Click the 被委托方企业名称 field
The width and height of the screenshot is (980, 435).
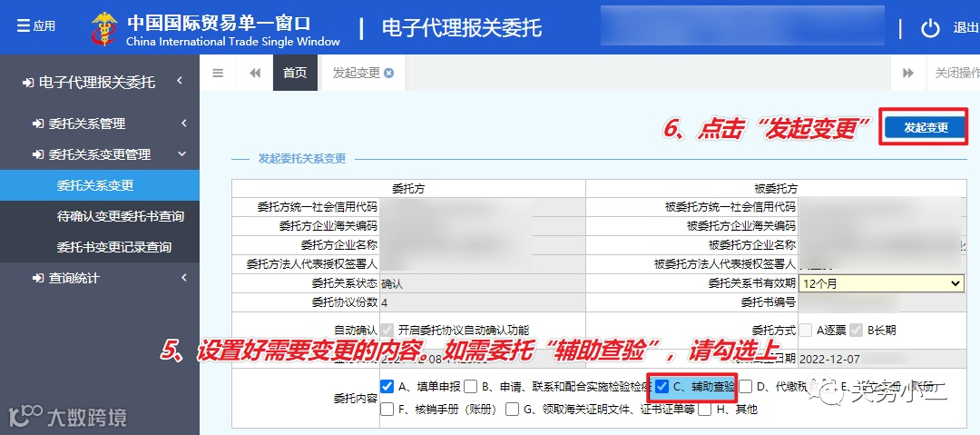pyautogui.click(x=881, y=244)
